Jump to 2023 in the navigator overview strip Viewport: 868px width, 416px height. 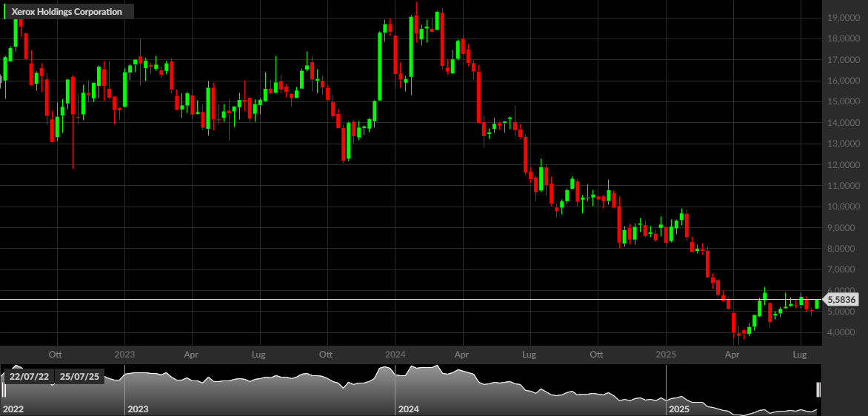137,409
